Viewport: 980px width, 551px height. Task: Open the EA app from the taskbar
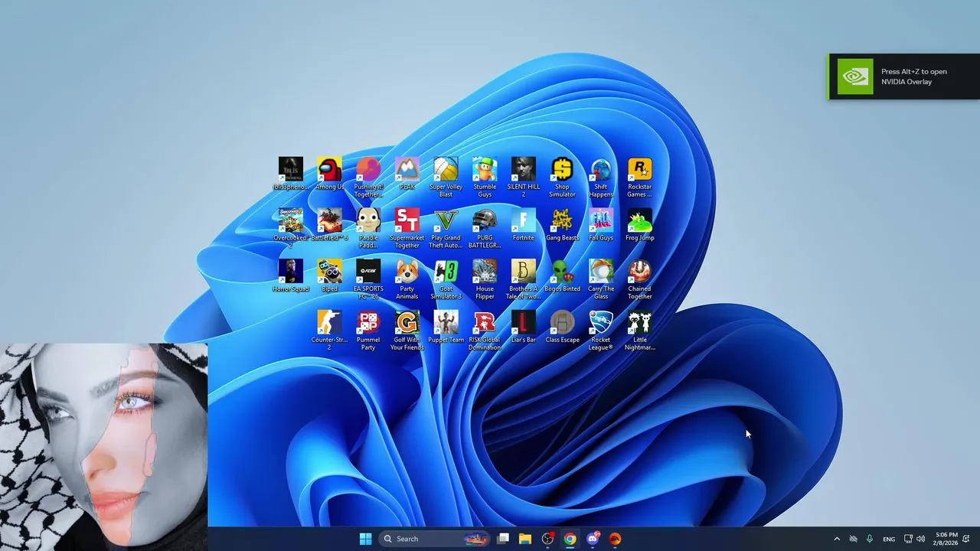click(615, 539)
